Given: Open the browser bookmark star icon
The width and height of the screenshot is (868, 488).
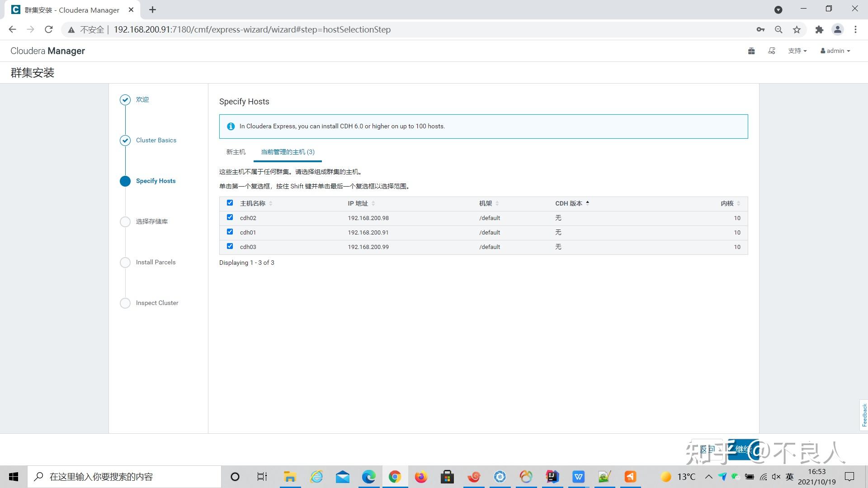Looking at the screenshot, I should tap(797, 29).
